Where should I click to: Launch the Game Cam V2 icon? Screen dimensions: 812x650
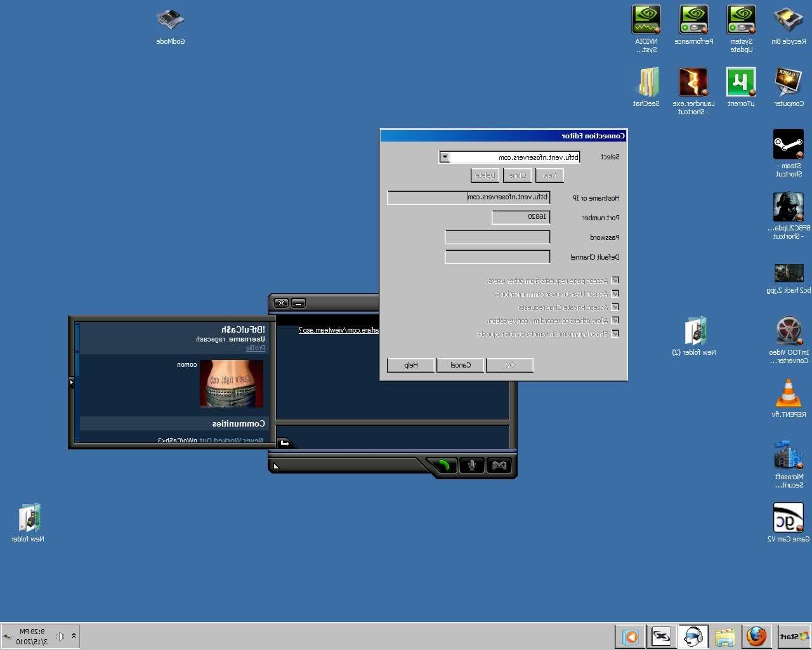point(789,523)
